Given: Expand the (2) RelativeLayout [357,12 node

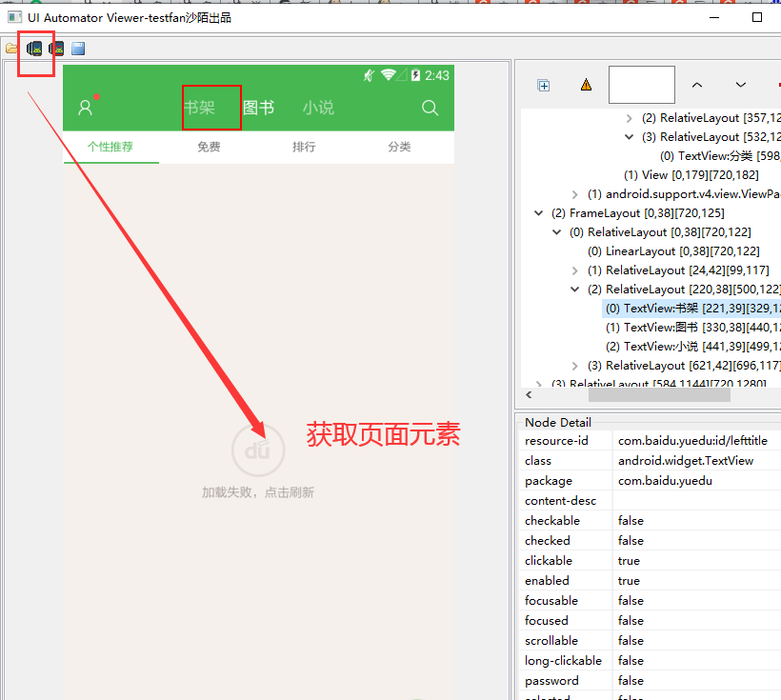Looking at the screenshot, I should (629, 118).
